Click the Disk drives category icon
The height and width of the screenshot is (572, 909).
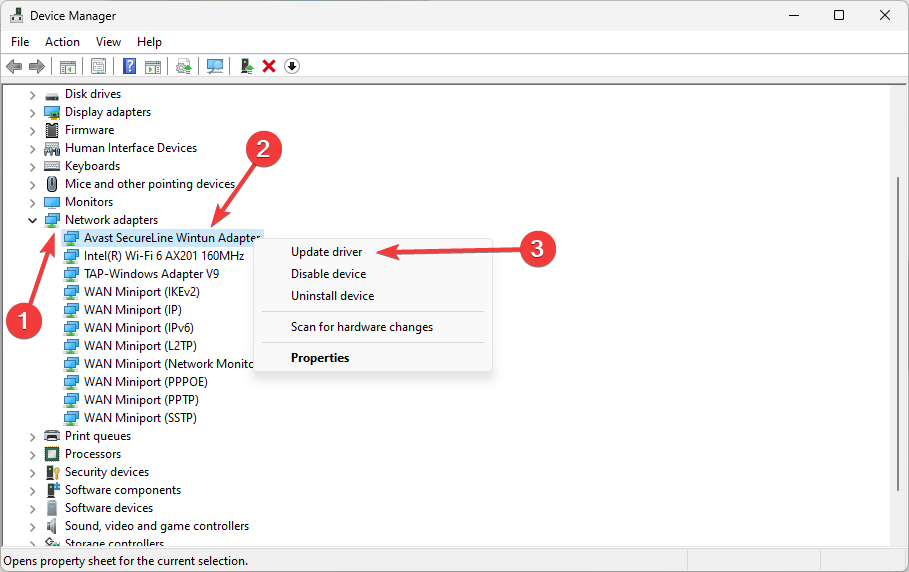tap(52, 94)
